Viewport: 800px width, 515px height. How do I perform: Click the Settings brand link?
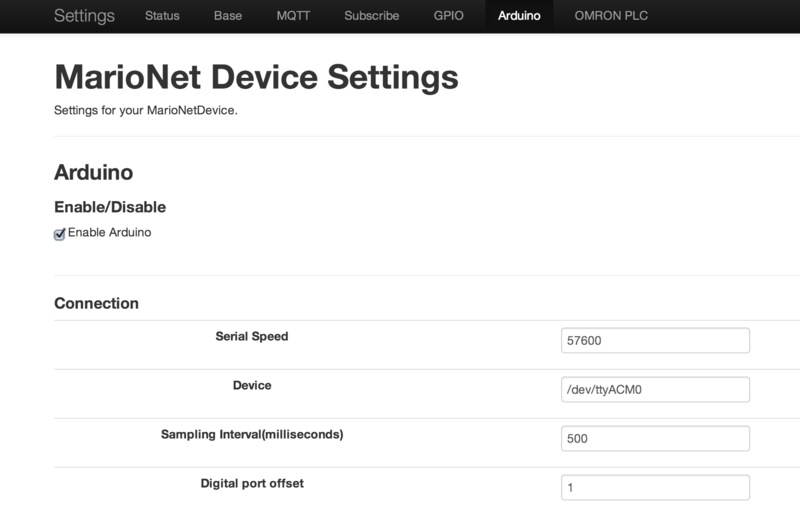[x=84, y=16]
